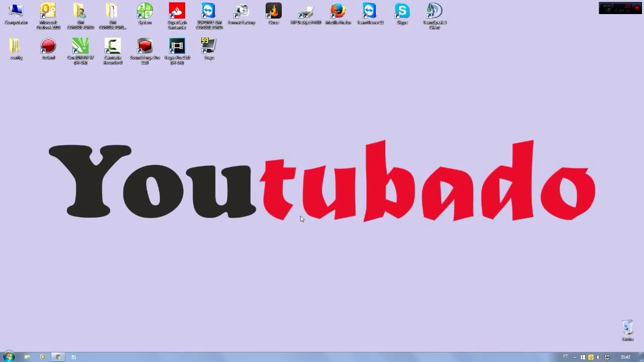
Task: Select TeamViewer 11 shortcut
Action: pyautogui.click(x=370, y=14)
